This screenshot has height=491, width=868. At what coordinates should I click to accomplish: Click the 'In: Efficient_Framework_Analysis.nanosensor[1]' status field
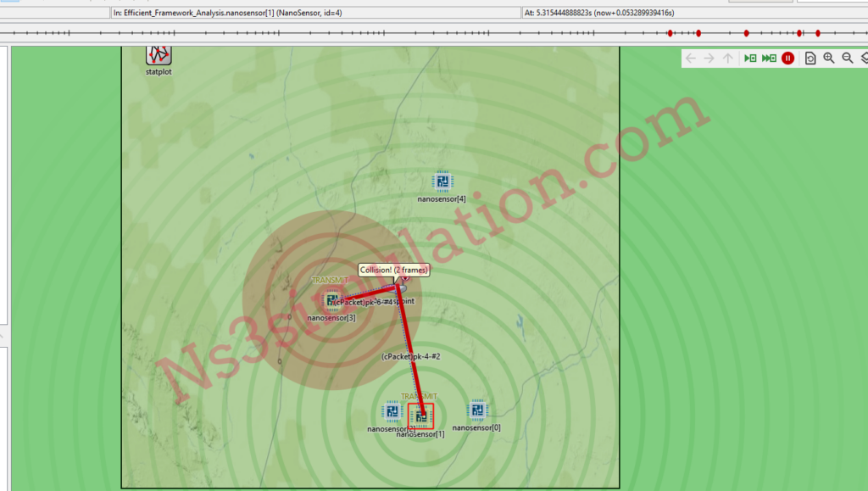tap(315, 13)
